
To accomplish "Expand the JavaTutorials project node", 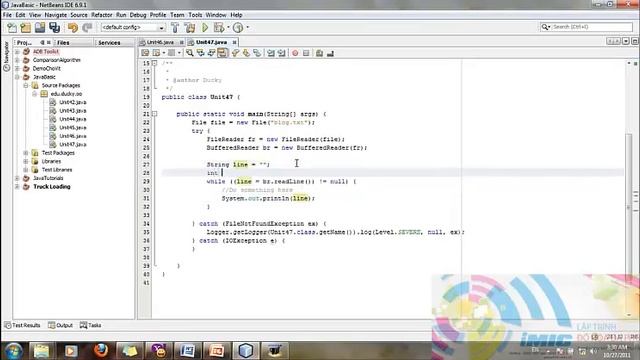I will [x=17, y=178].
